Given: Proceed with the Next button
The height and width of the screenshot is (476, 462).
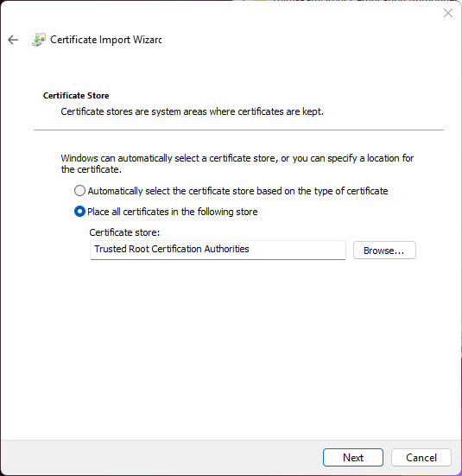Looking at the screenshot, I should [353, 458].
